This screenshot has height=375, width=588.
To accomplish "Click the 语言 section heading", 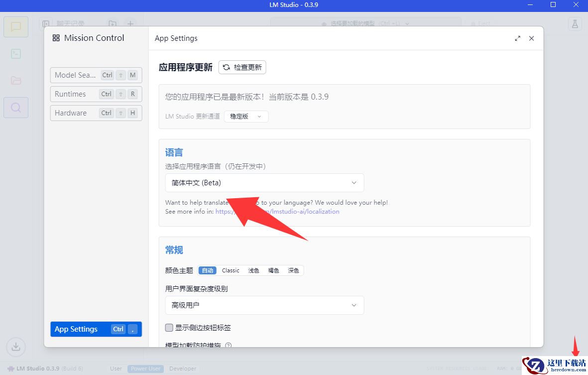I will [174, 152].
